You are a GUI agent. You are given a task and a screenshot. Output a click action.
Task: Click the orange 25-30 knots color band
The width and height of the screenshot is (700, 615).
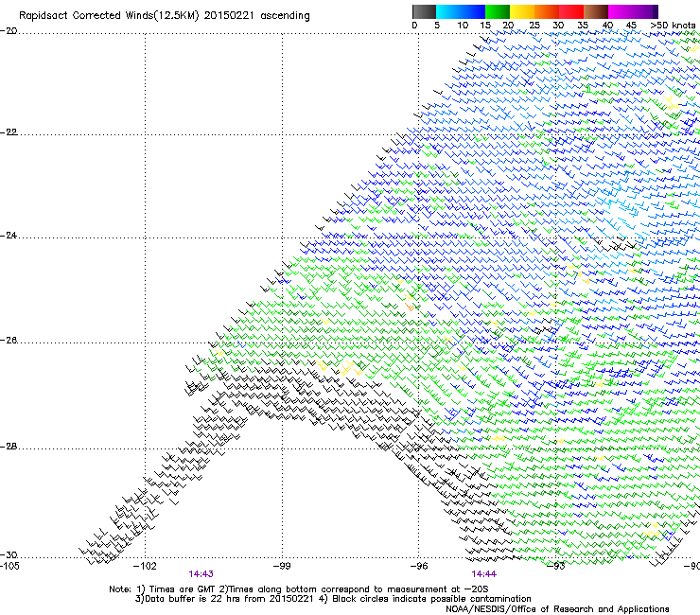click(547, 11)
